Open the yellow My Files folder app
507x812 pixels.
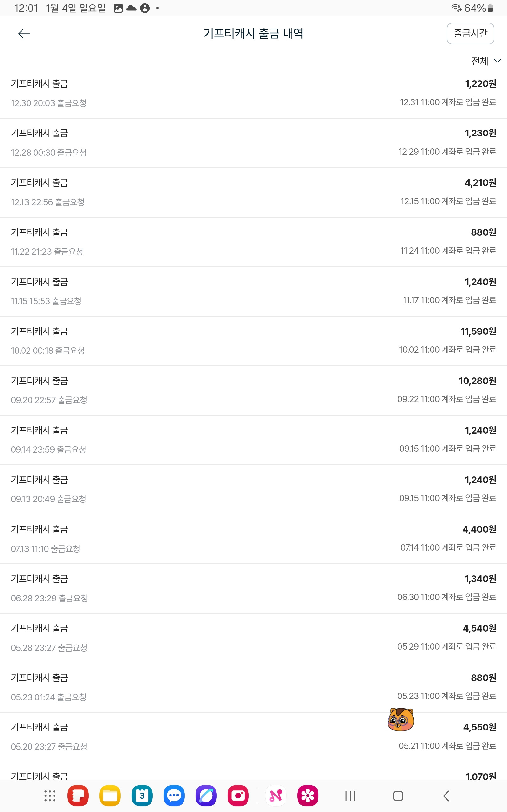[x=110, y=795]
